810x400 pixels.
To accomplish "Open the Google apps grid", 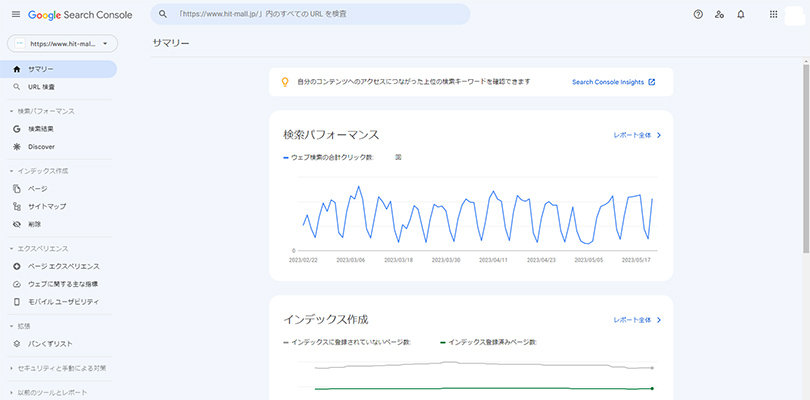I will 773,14.
